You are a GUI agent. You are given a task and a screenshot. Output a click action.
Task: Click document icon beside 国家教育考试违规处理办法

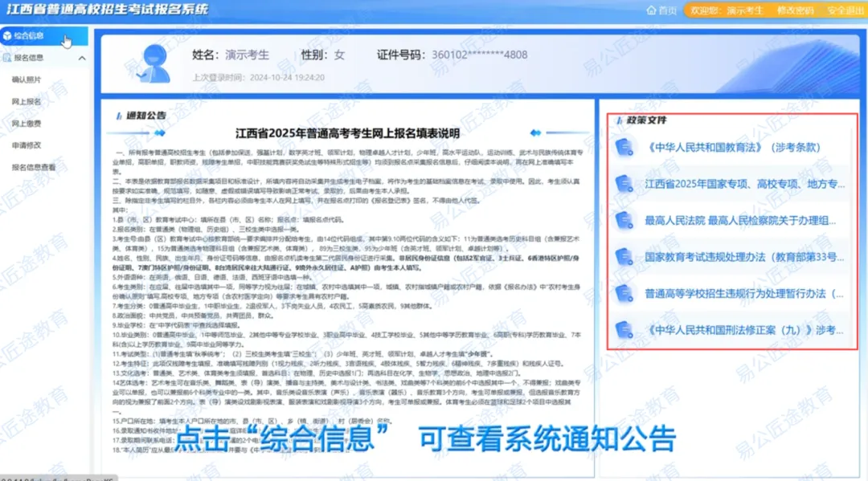[x=624, y=257]
